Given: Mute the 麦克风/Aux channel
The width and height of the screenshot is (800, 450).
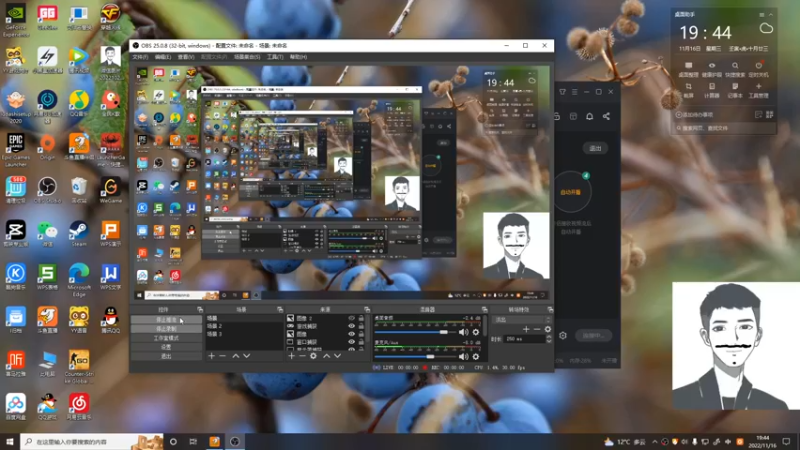Looking at the screenshot, I should pyautogui.click(x=463, y=357).
